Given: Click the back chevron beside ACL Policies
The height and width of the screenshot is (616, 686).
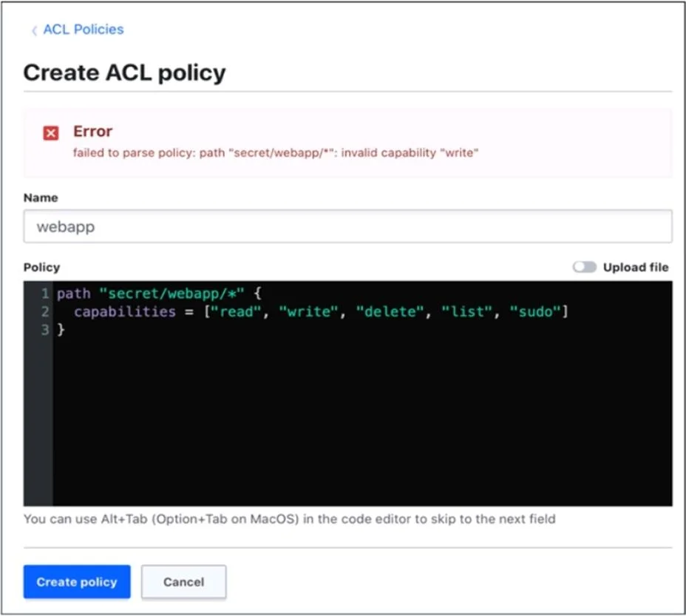Looking at the screenshot, I should [x=34, y=30].
